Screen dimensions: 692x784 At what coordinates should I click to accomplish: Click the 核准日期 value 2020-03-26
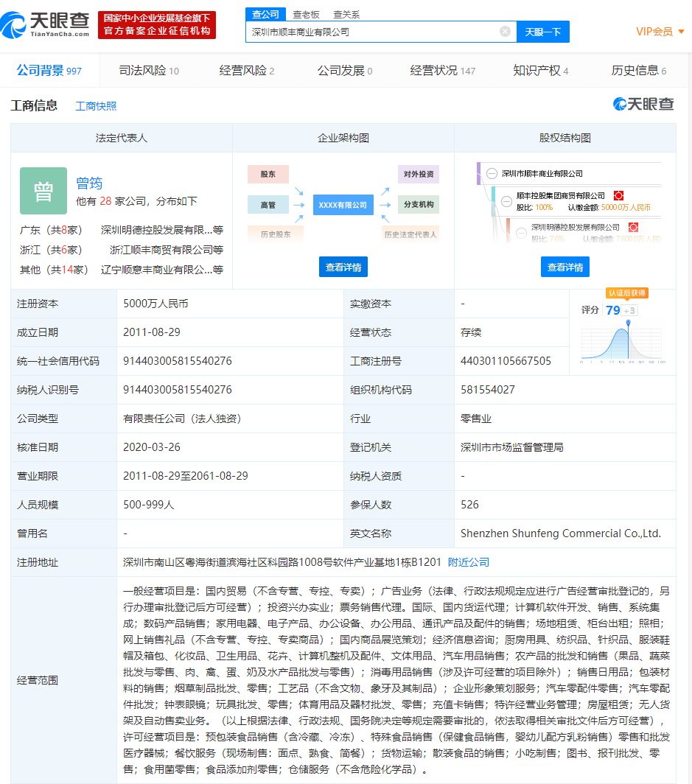[x=152, y=447]
